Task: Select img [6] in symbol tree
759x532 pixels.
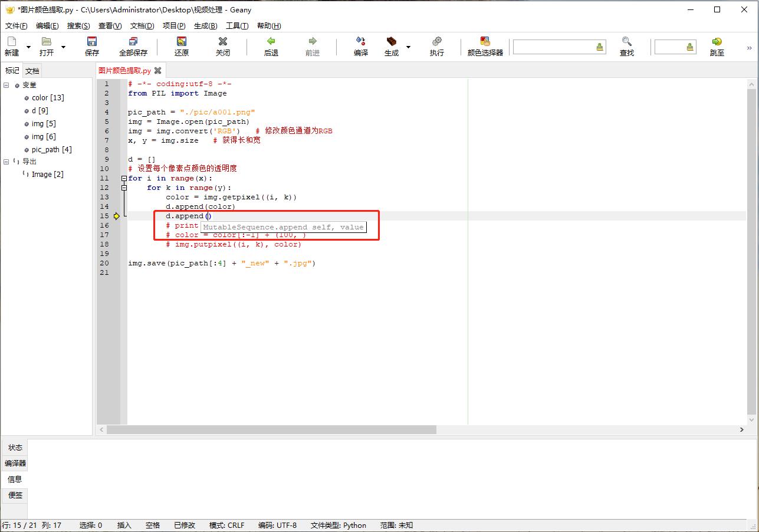Action: tap(44, 137)
